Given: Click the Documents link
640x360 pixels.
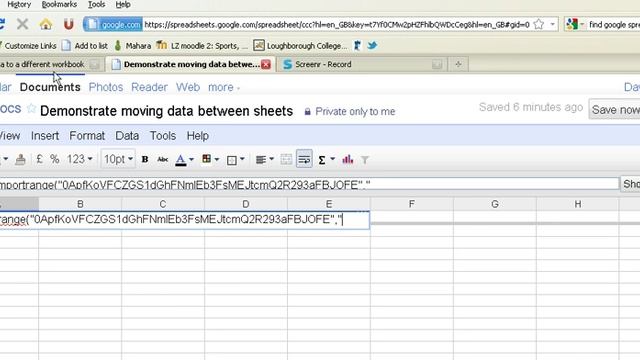Looking at the screenshot, I should 50,87.
